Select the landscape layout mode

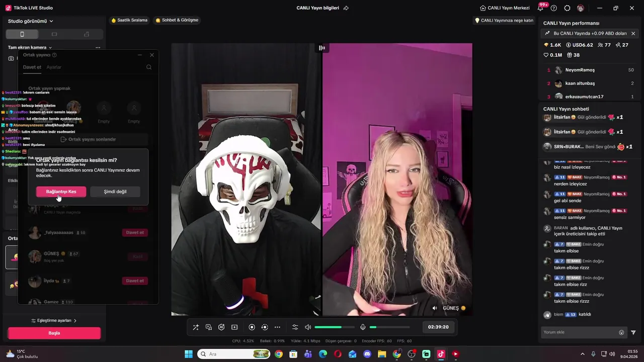54,34
